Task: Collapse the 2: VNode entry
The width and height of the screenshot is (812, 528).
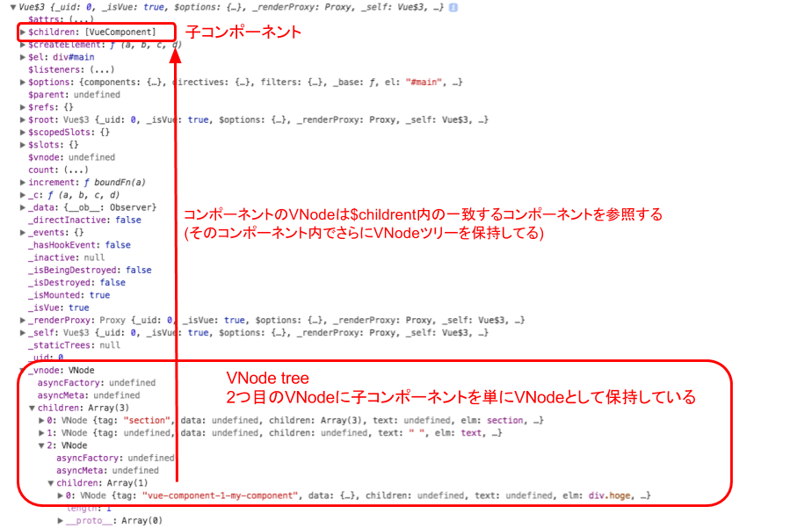Action: [41, 445]
